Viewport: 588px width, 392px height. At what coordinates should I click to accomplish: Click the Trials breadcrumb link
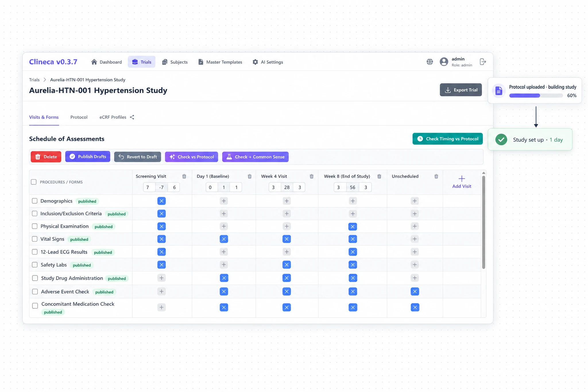[x=34, y=80]
